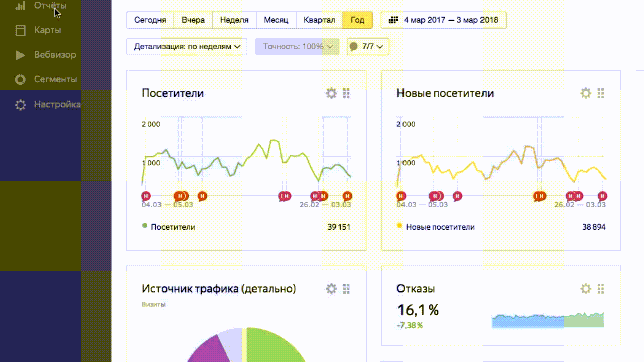Open Точность: 100% dropdown
The height and width of the screenshot is (362, 644).
pos(297,47)
